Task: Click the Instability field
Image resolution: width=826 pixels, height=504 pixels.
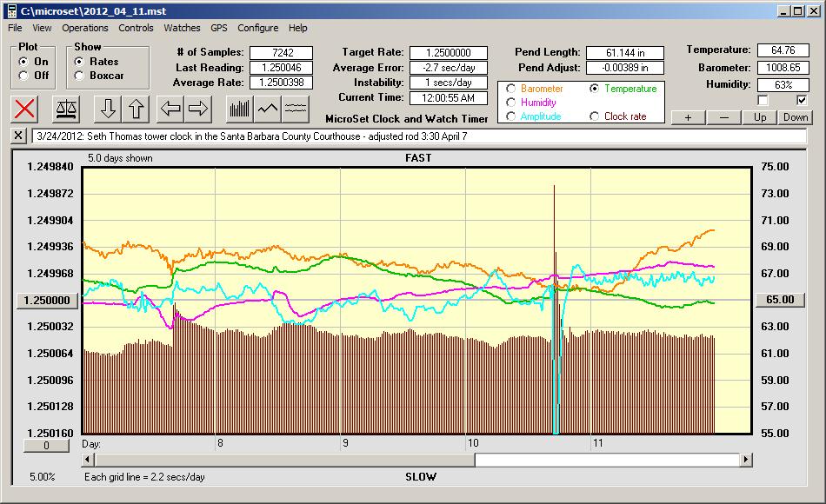Action: pos(449,83)
